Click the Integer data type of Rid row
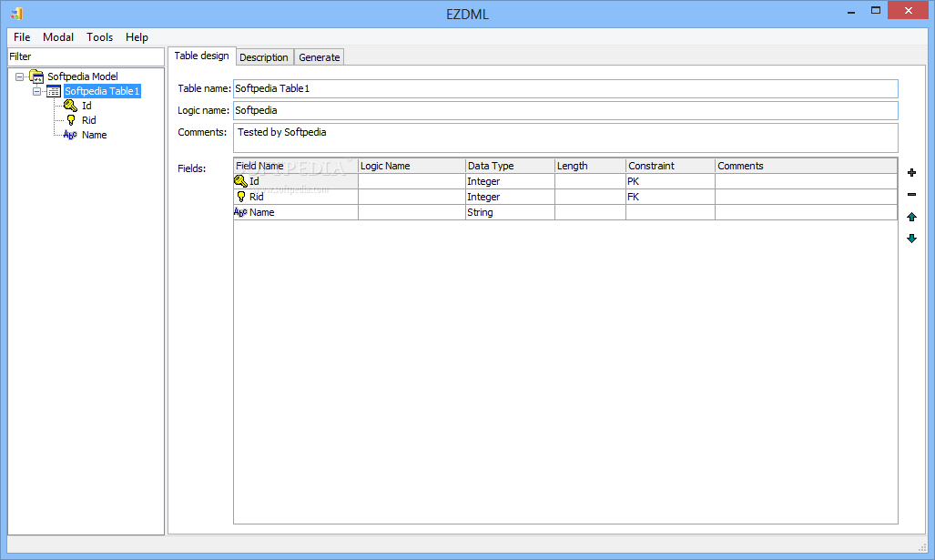 [x=510, y=197]
